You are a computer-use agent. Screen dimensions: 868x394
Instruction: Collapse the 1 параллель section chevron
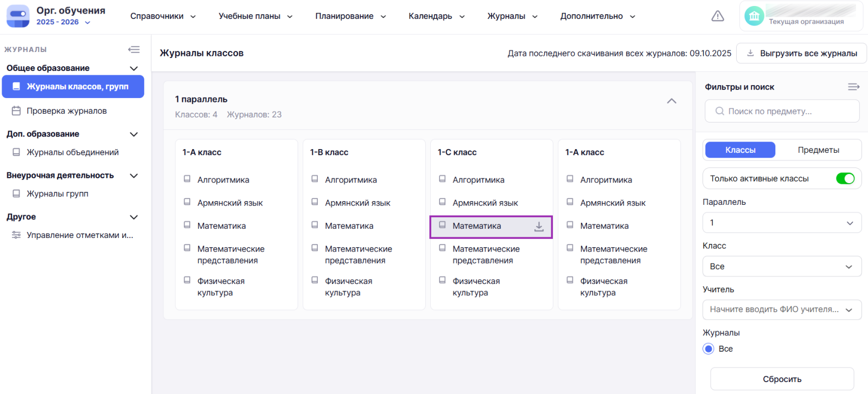point(671,101)
